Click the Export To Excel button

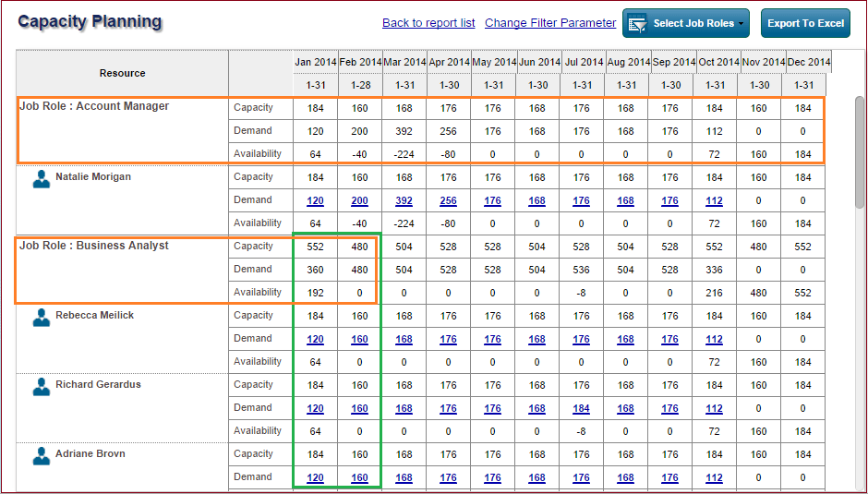(x=805, y=24)
